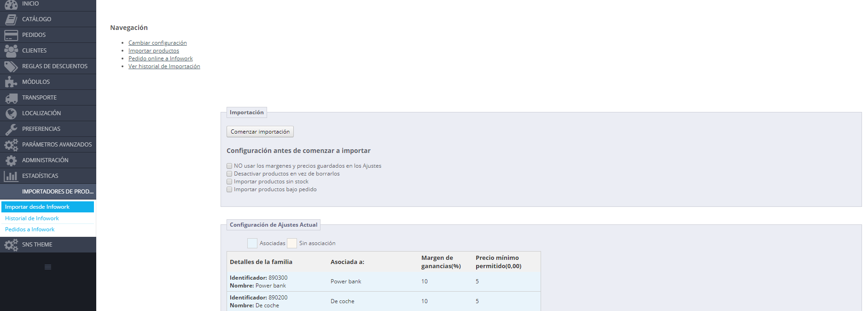This screenshot has width=868, height=311.
Task: Open the PEDIDOS menu
Action: point(48,35)
